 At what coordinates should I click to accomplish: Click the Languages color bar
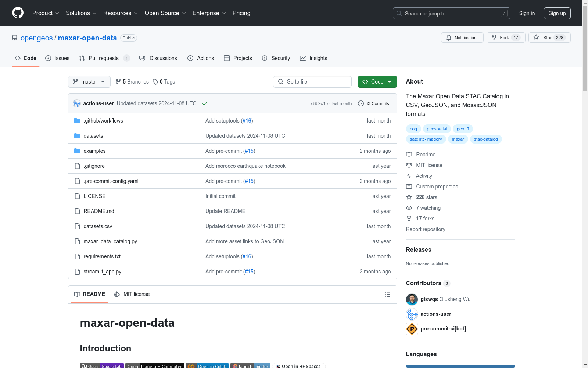coord(460,366)
